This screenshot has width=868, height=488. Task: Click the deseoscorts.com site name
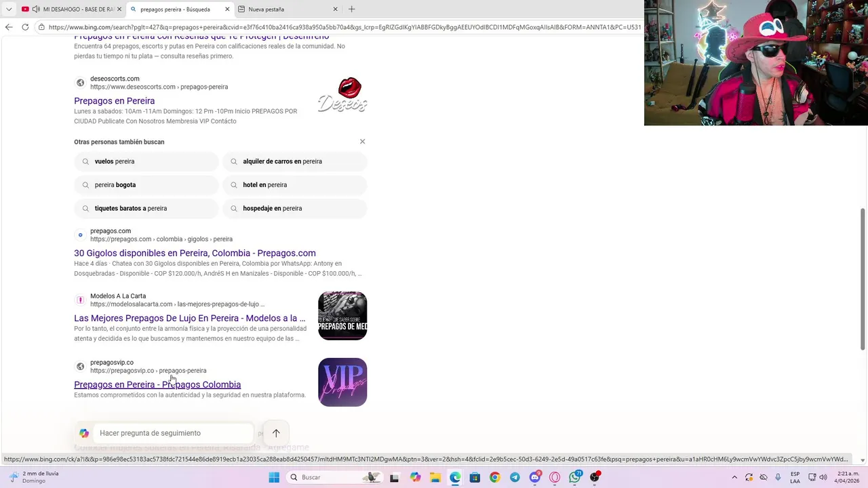point(115,79)
